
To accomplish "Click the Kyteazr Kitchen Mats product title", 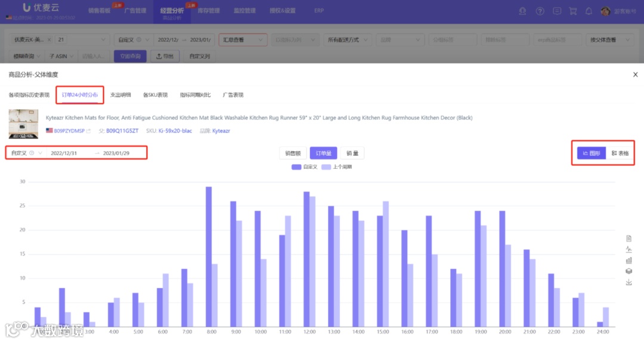I will pyautogui.click(x=259, y=118).
